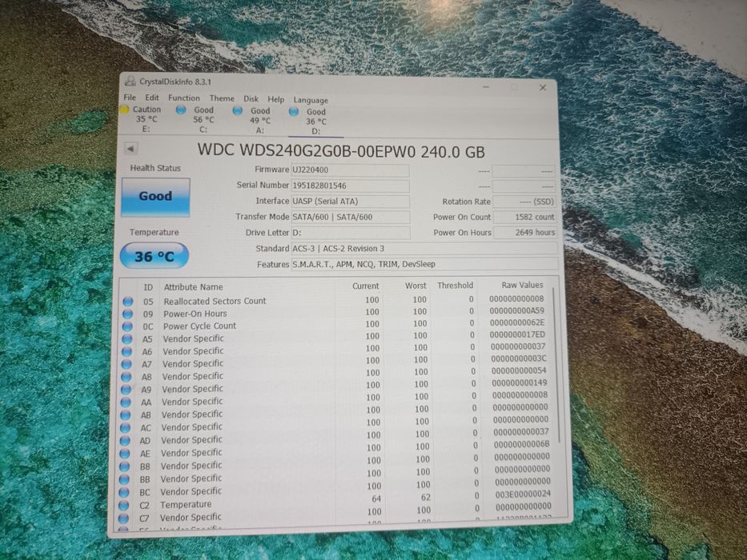Open the Disk menu

coord(251,99)
